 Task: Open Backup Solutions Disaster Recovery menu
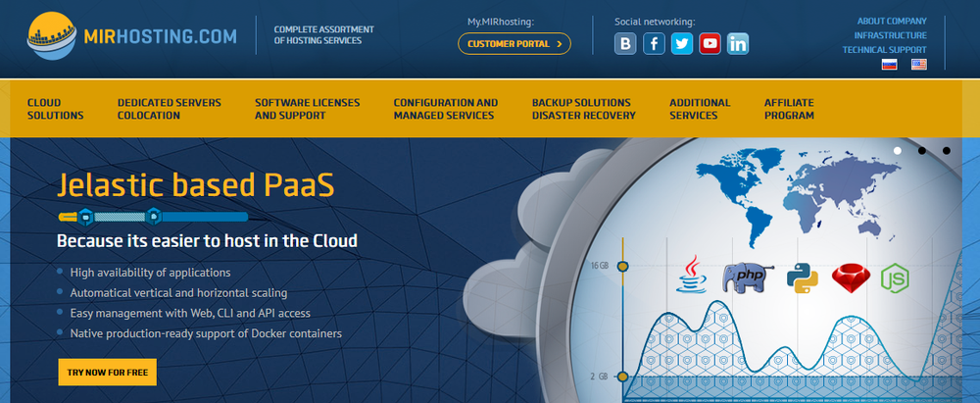pyautogui.click(x=584, y=109)
